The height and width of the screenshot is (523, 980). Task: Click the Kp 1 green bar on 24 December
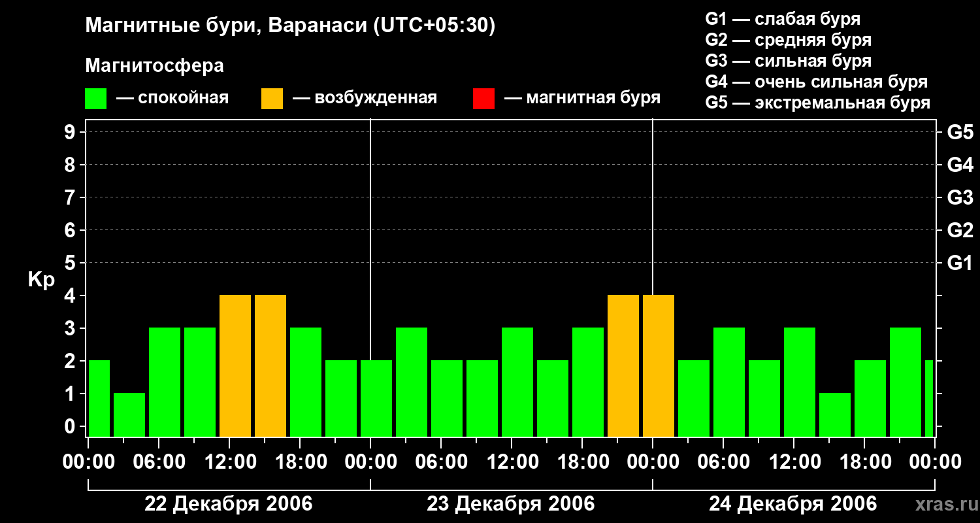click(x=835, y=414)
